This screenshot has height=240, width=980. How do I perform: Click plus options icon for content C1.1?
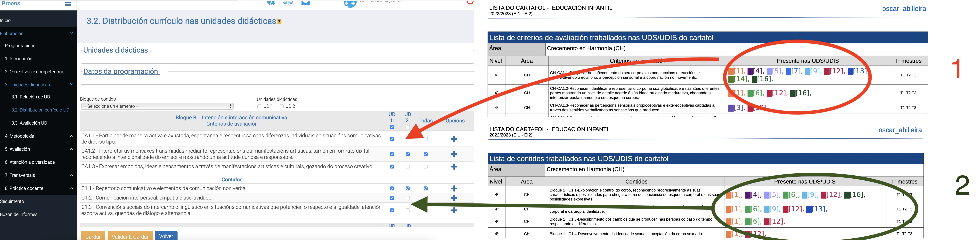(454, 188)
